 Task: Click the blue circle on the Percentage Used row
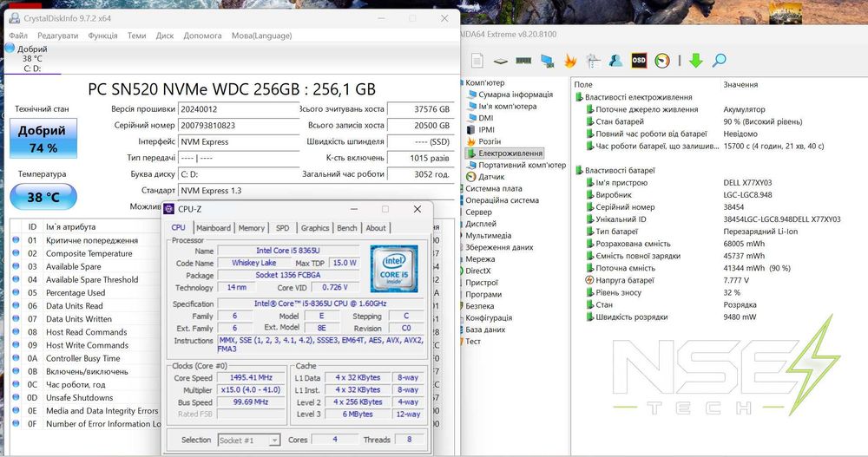pos(16,293)
